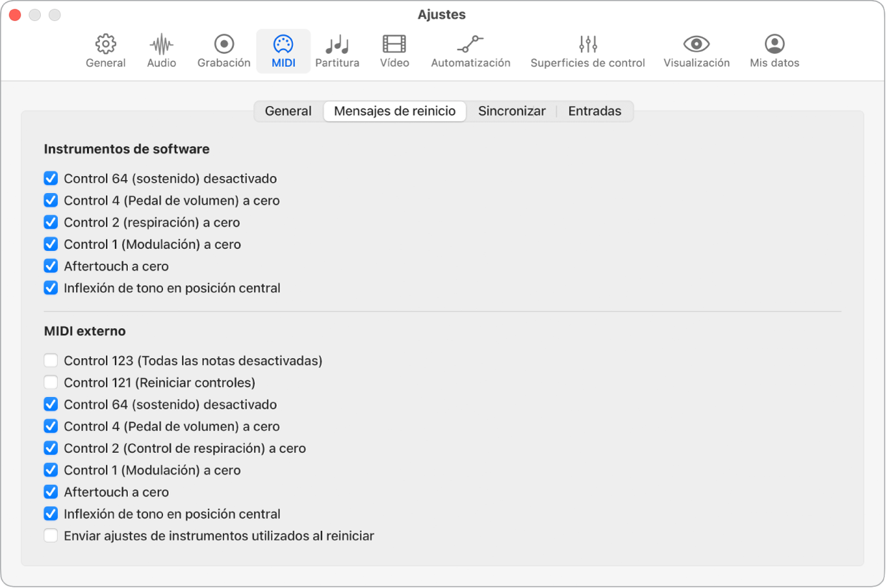Open the Automatización settings panel
The width and height of the screenshot is (886, 588).
470,50
